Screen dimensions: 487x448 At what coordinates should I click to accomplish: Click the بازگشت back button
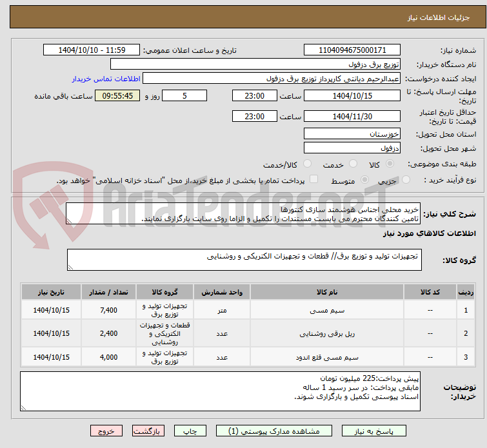point(148,431)
